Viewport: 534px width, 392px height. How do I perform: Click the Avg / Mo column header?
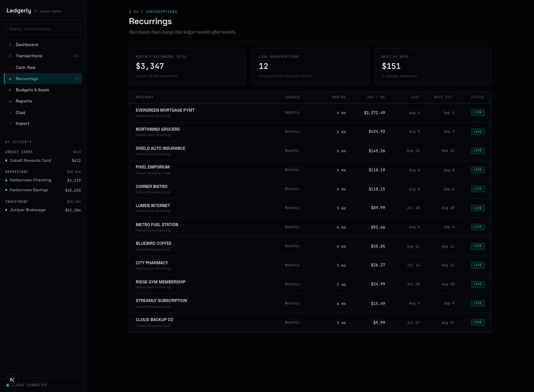pos(376,97)
